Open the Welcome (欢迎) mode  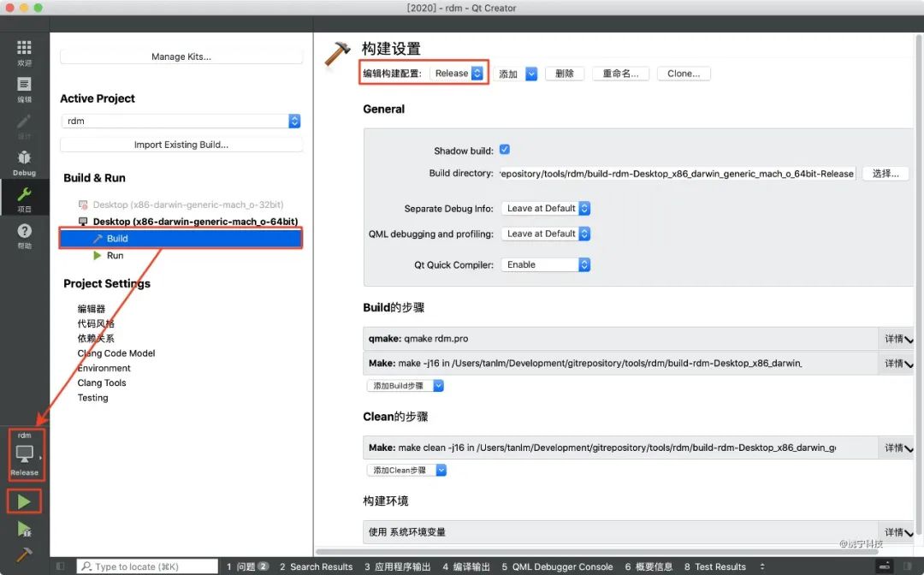[24, 52]
